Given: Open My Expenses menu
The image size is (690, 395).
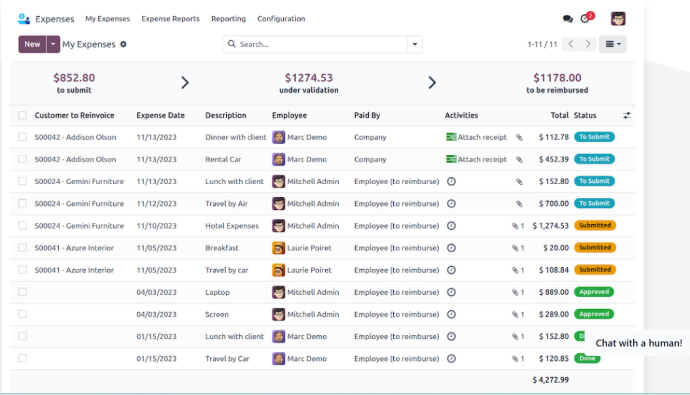Looking at the screenshot, I should coord(108,19).
